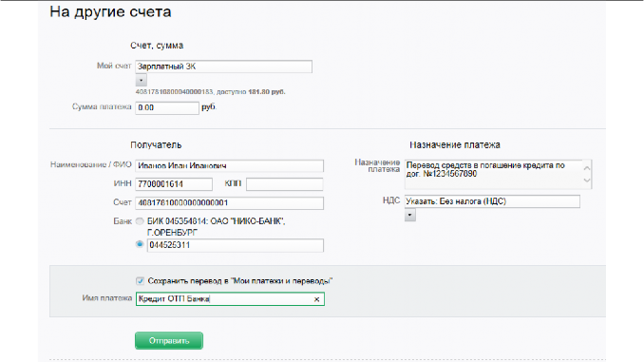Click the Получатель section heading

click(156, 145)
